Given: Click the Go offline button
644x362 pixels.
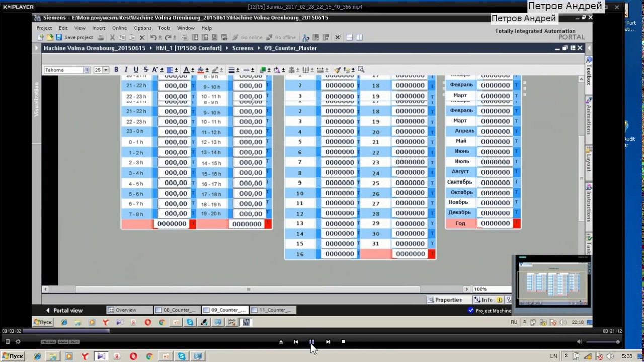Looking at the screenshot, I should click(x=281, y=37).
